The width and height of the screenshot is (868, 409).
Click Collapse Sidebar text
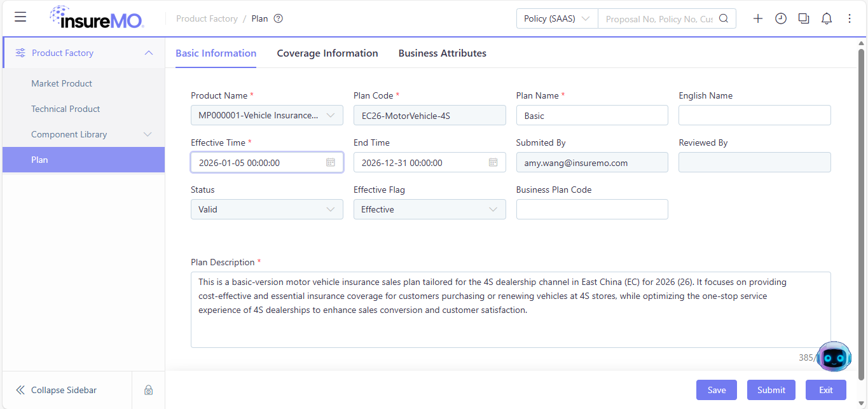pos(64,390)
